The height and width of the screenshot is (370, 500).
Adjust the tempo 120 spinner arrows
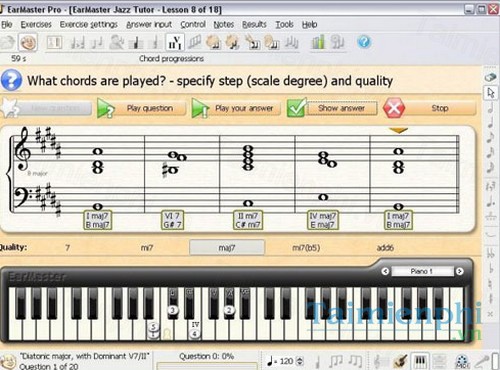300,361
